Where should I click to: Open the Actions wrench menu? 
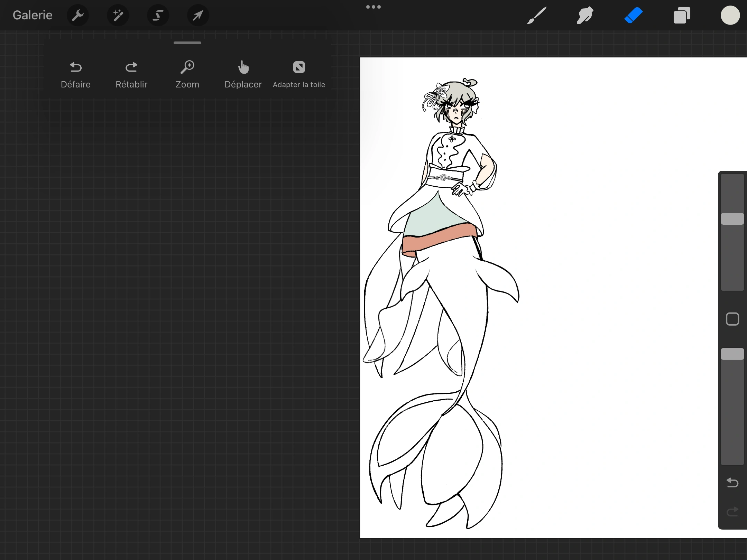pyautogui.click(x=78, y=15)
